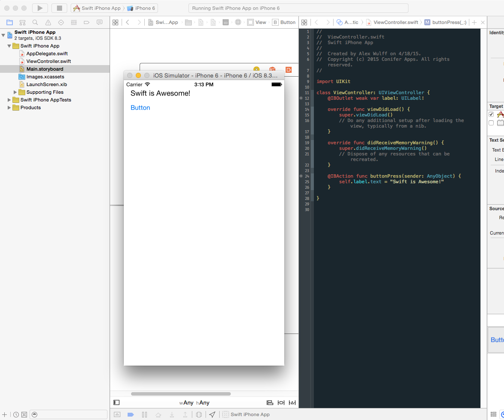
Task: Open the Pin constraints menu
Action: [x=281, y=402]
